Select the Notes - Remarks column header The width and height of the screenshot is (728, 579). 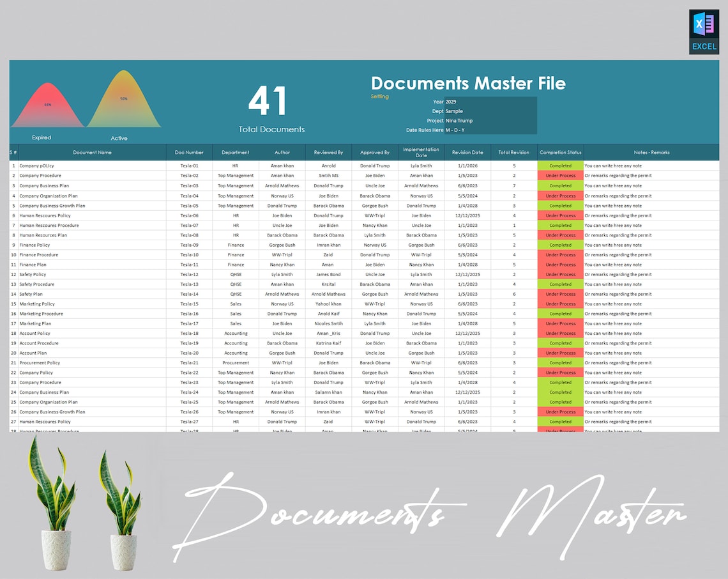pyautogui.click(x=651, y=152)
